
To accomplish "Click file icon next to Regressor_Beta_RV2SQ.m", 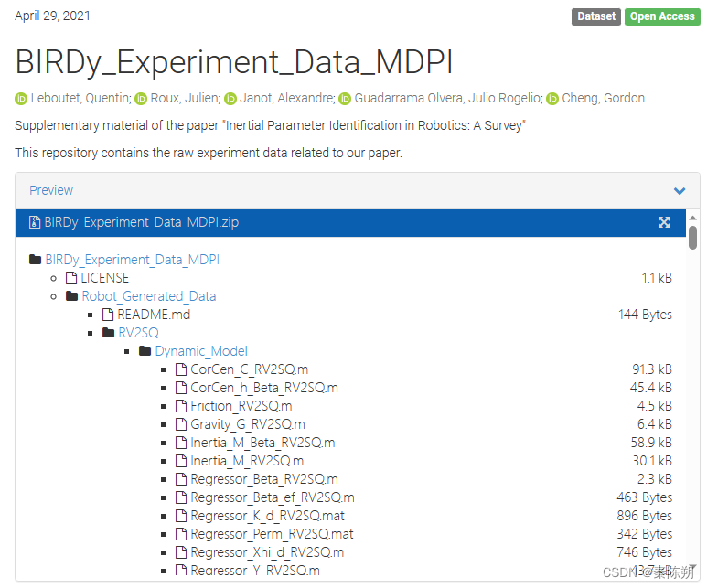I will point(181,479).
